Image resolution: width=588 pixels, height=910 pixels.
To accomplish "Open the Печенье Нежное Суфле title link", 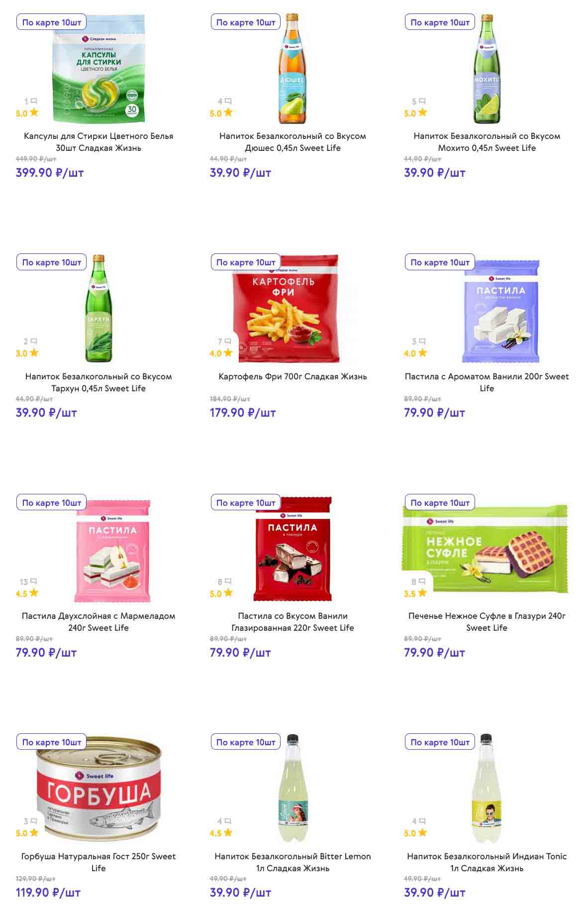I will (x=487, y=622).
